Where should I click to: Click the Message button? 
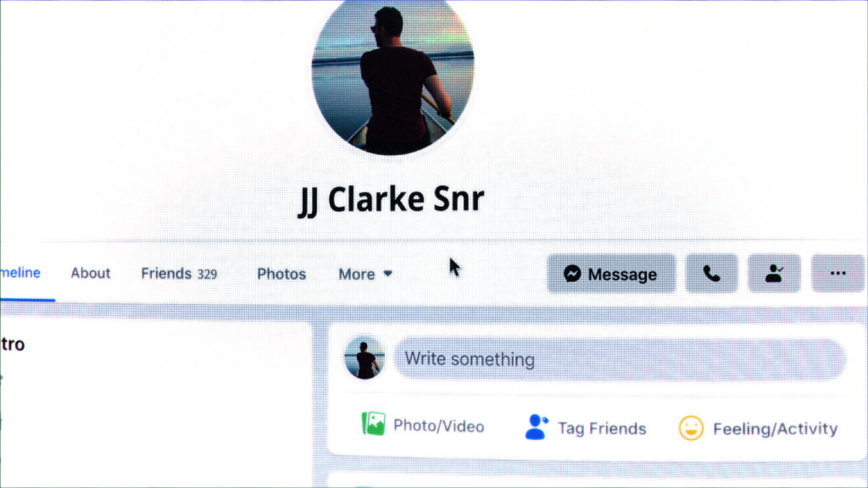click(x=611, y=274)
